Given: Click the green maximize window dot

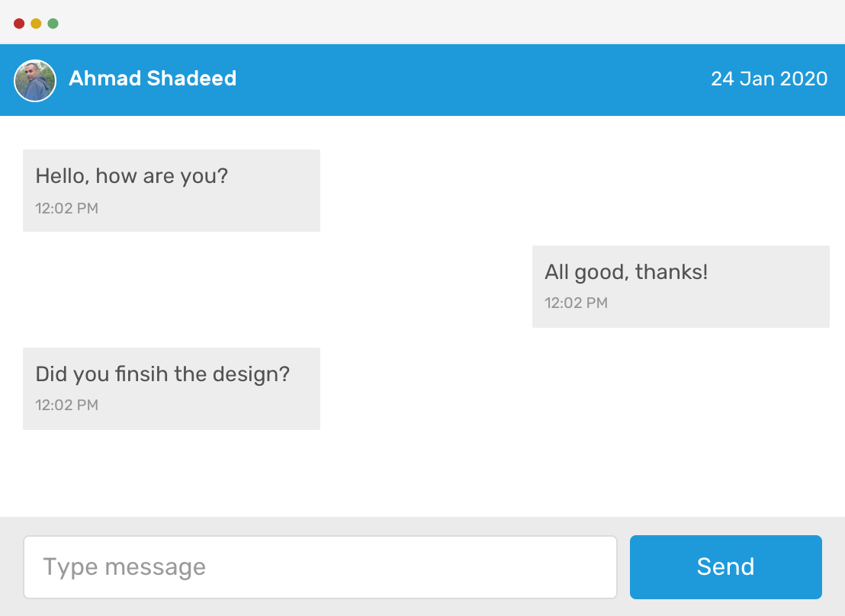Looking at the screenshot, I should [x=53, y=24].
